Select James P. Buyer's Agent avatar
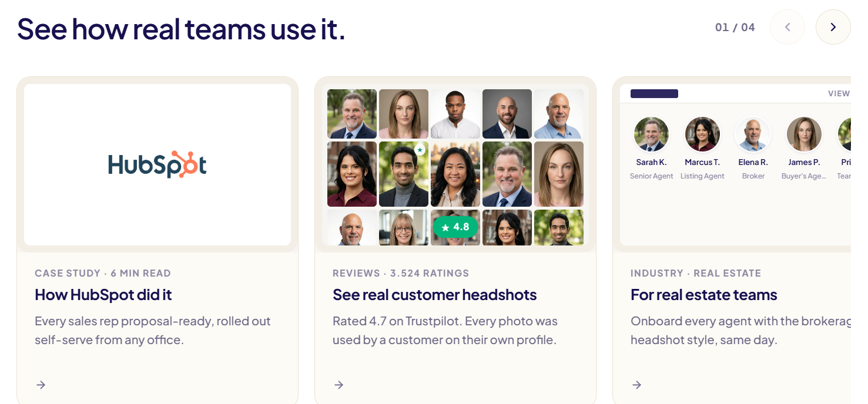 point(804,134)
